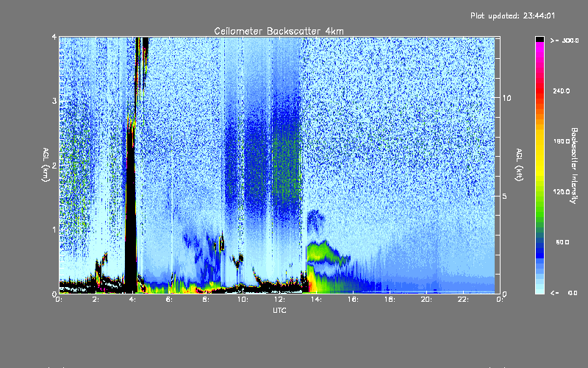Image resolution: width=588 pixels, height=368 pixels.
Task: Select the "240.0" color bar value
Action: (x=562, y=91)
